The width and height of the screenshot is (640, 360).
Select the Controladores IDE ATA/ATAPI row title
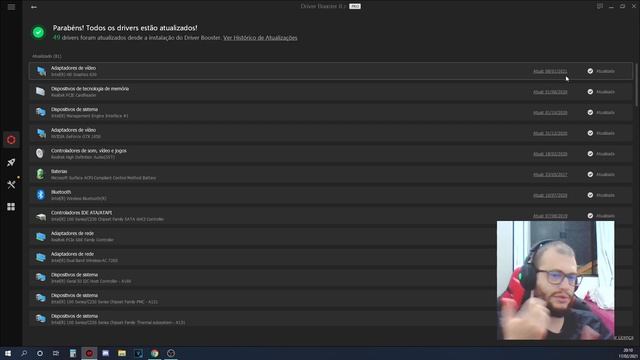tap(81, 213)
